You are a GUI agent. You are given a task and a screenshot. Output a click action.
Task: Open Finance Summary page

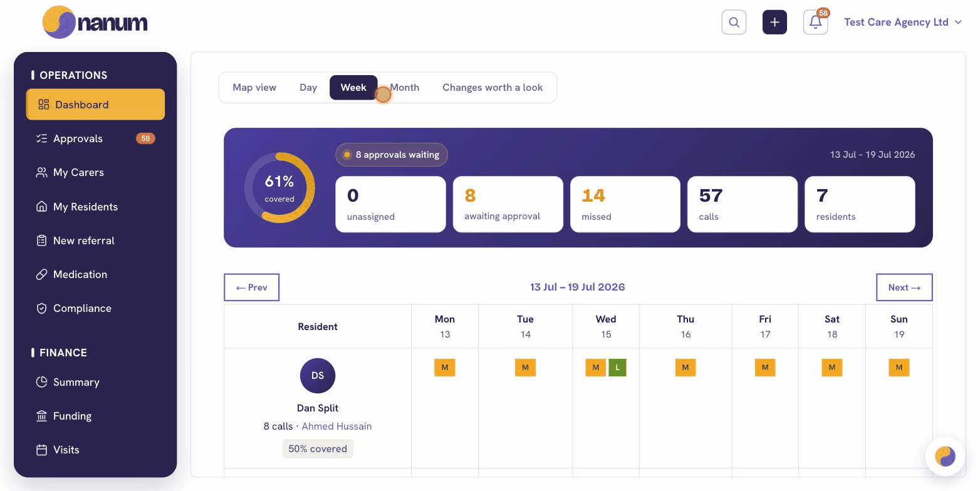[95, 382]
